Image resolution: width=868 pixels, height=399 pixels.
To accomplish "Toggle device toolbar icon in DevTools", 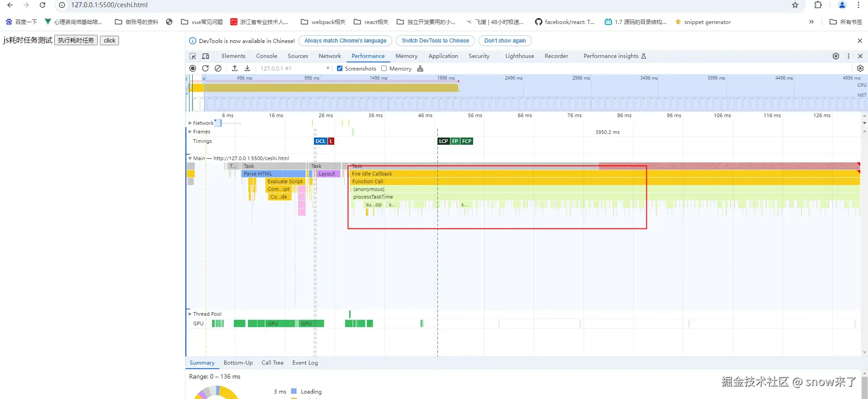I will 205,56.
